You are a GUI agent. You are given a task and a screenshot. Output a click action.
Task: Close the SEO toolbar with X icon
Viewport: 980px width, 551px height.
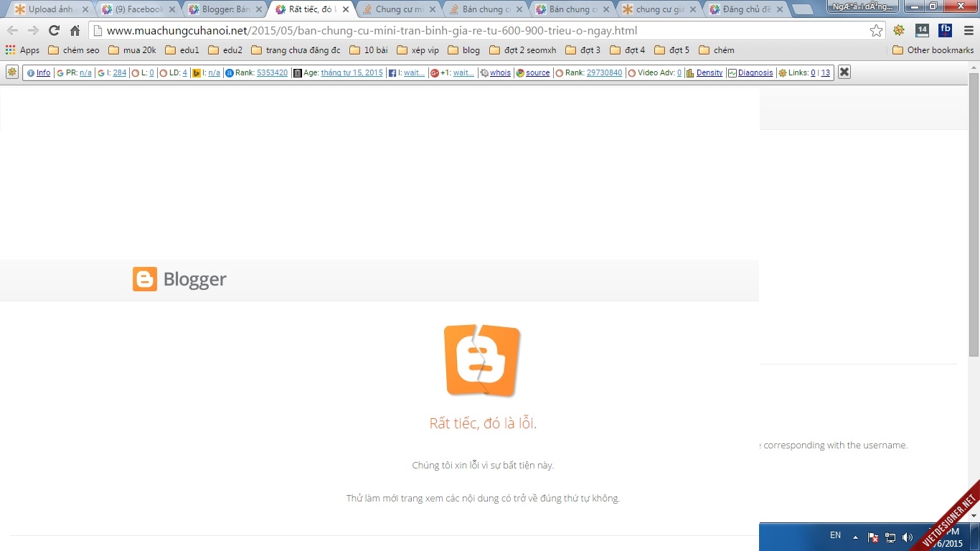click(x=844, y=72)
